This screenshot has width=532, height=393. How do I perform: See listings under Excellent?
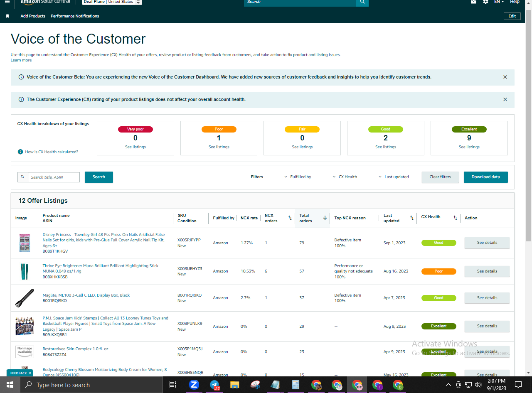[469, 147]
